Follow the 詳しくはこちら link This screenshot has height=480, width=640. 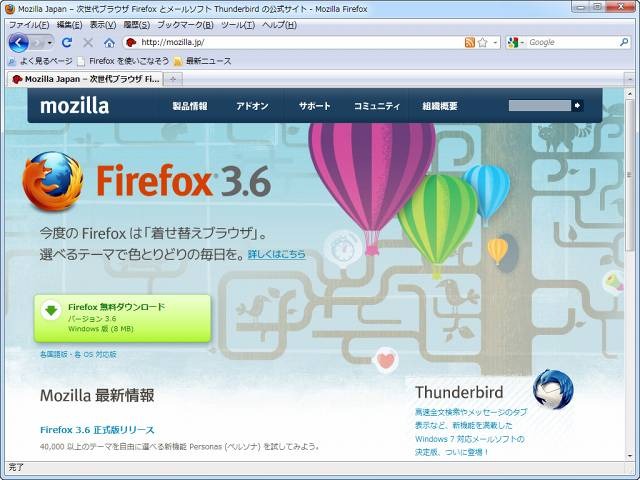tap(277, 254)
